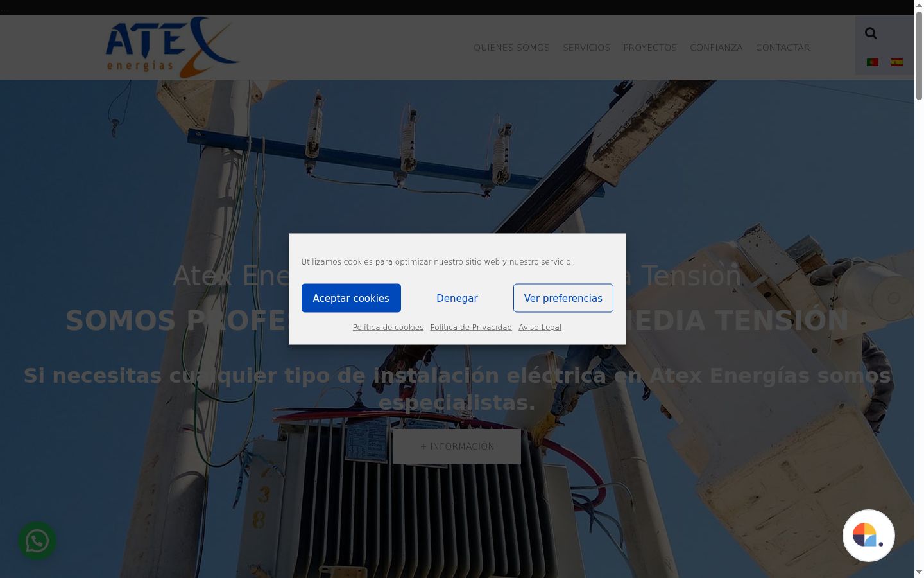The width and height of the screenshot is (924, 578).
Task: Decline cookies with Denegar button
Action: click(x=457, y=298)
